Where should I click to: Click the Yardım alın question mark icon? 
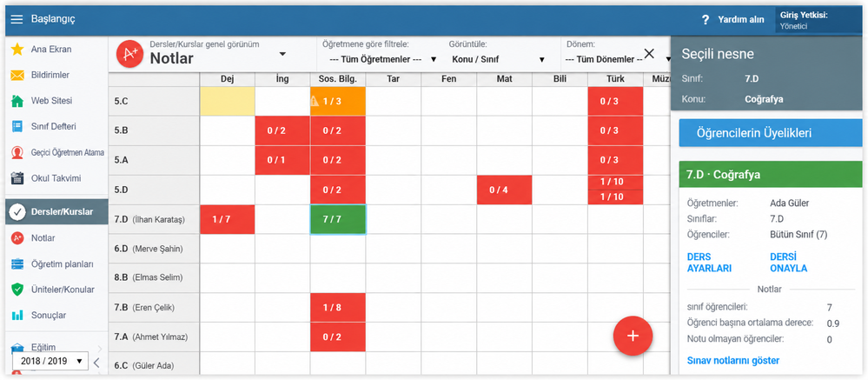pos(706,19)
